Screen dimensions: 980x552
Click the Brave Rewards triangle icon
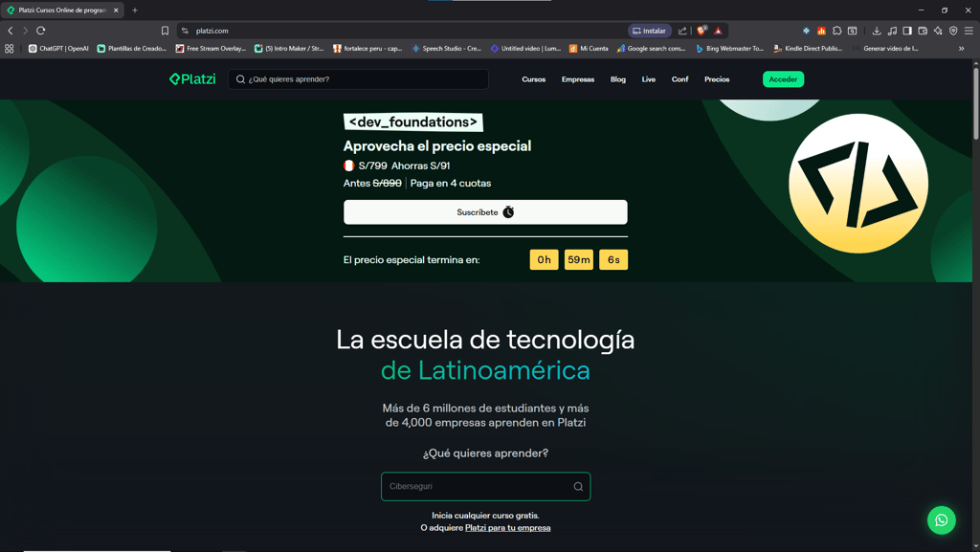click(x=718, y=31)
